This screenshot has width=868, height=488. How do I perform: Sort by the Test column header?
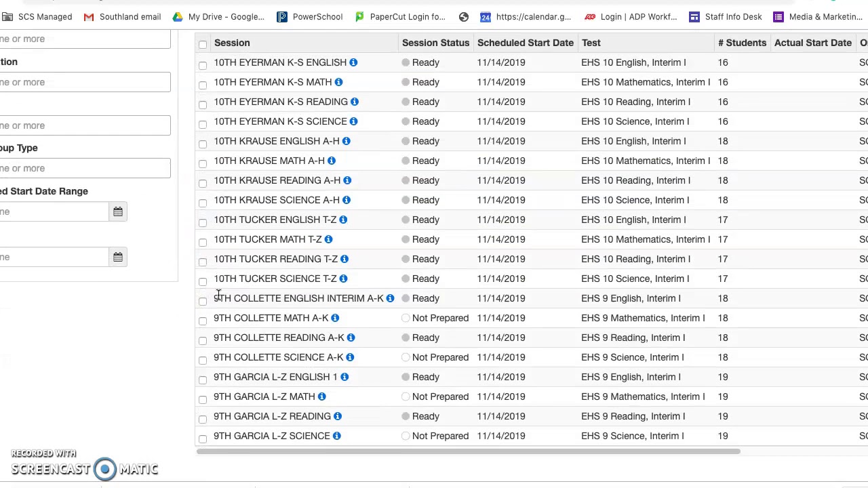pyautogui.click(x=591, y=43)
